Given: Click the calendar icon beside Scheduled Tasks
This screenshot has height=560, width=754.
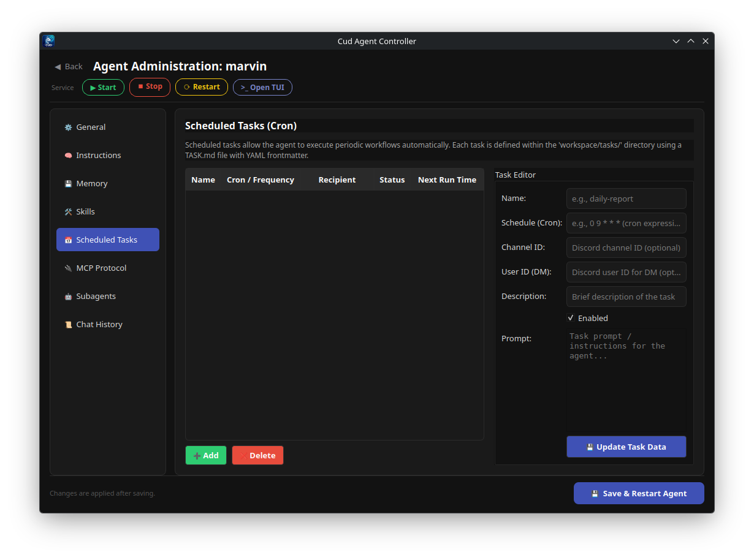Looking at the screenshot, I should point(68,240).
